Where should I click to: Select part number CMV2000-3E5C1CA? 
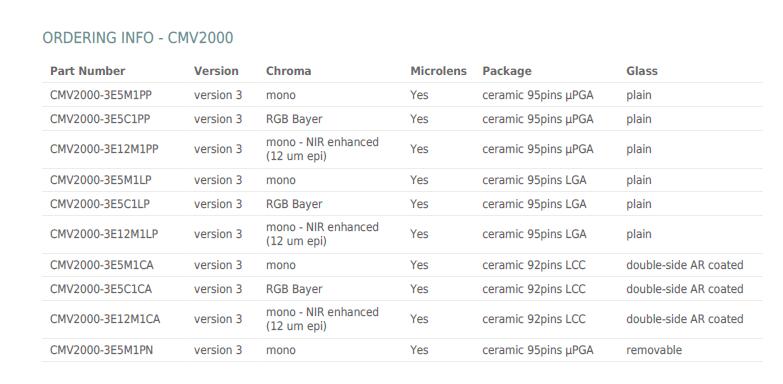click(101, 289)
